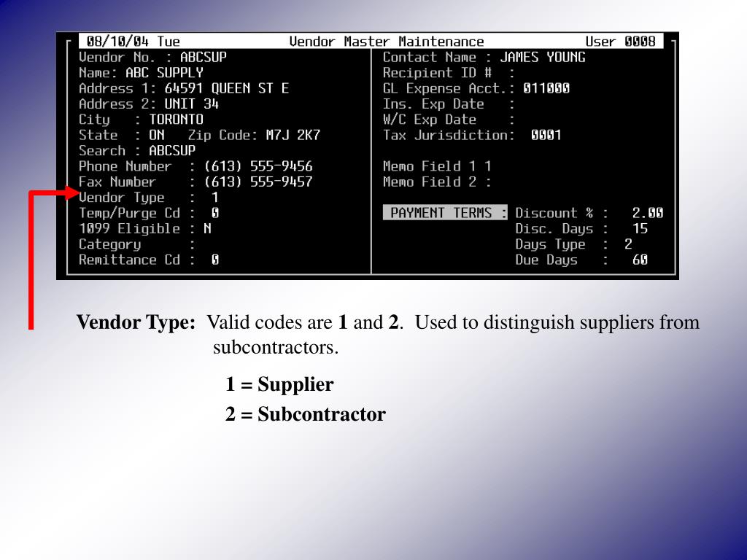Click the word 'subcontractors.' in description
The width and height of the screenshot is (747, 560).
(275, 347)
